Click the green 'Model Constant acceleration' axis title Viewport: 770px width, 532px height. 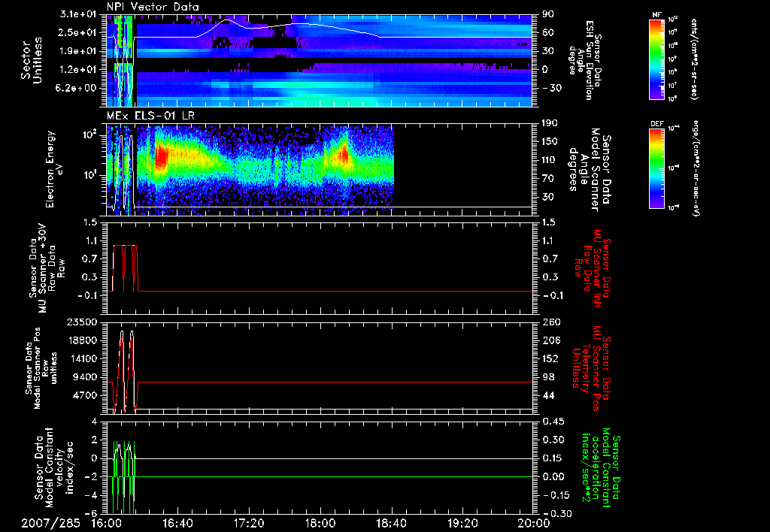point(600,467)
